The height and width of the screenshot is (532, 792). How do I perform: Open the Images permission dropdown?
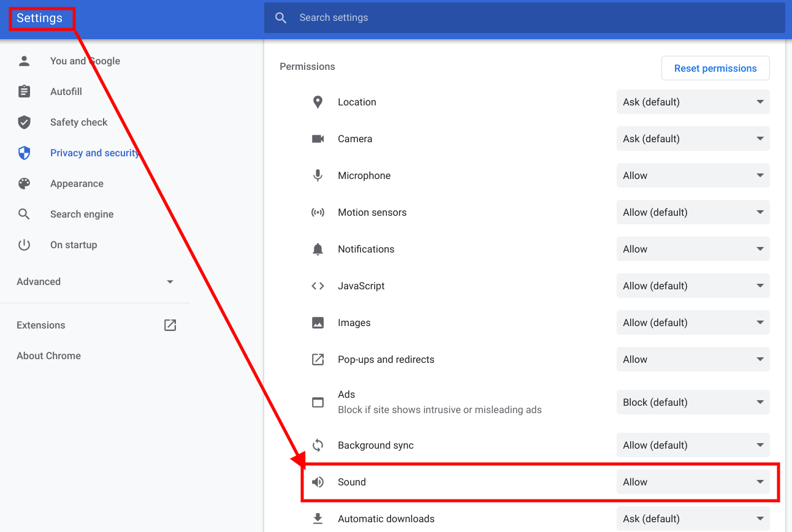tap(693, 322)
